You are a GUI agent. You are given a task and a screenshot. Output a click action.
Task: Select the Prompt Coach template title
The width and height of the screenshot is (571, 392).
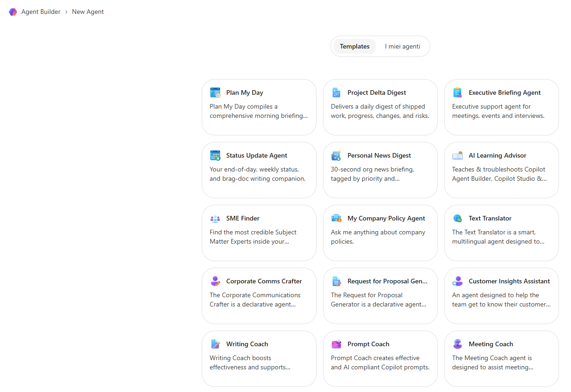[x=368, y=344]
